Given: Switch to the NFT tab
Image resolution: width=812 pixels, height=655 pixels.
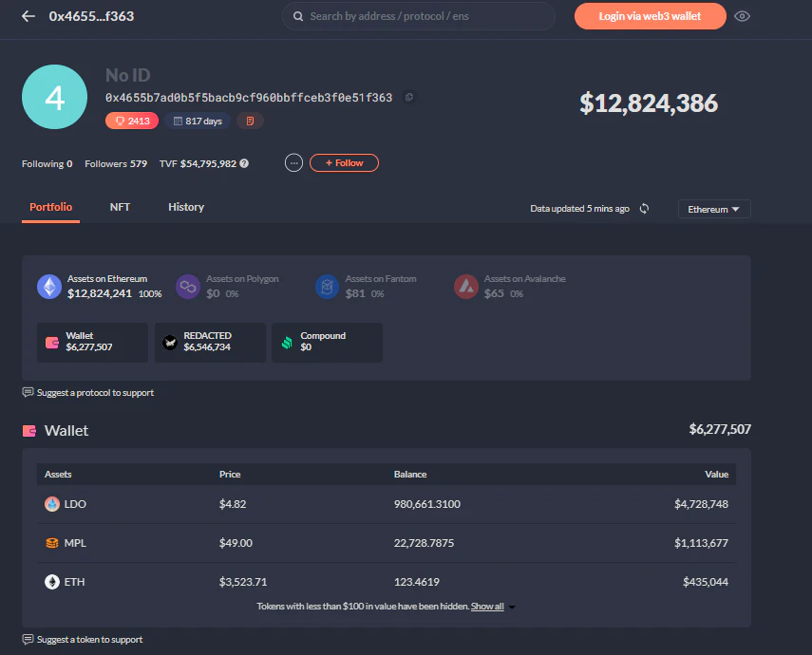Looking at the screenshot, I should 120,207.
